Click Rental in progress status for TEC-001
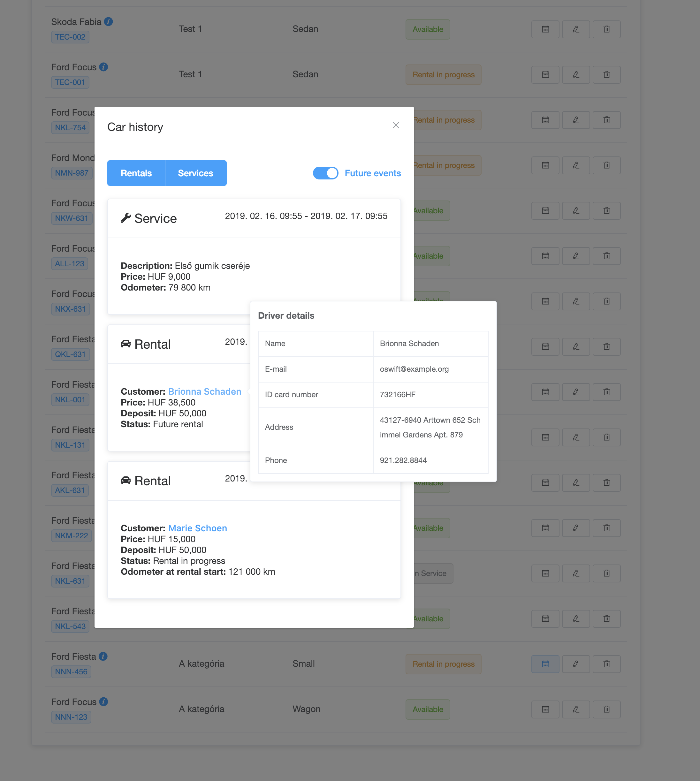The height and width of the screenshot is (781, 700). pos(444,75)
